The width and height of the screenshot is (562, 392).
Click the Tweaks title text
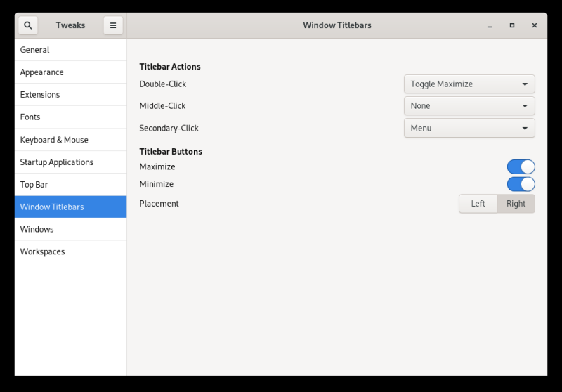click(x=71, y=25)
